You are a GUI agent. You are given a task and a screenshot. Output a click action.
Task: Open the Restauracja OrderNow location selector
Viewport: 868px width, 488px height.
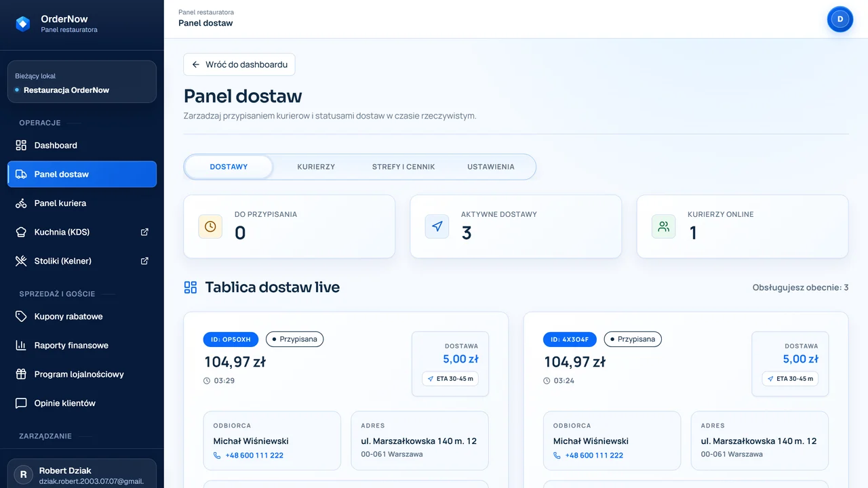pyautogui.click(x=82, y=82)
